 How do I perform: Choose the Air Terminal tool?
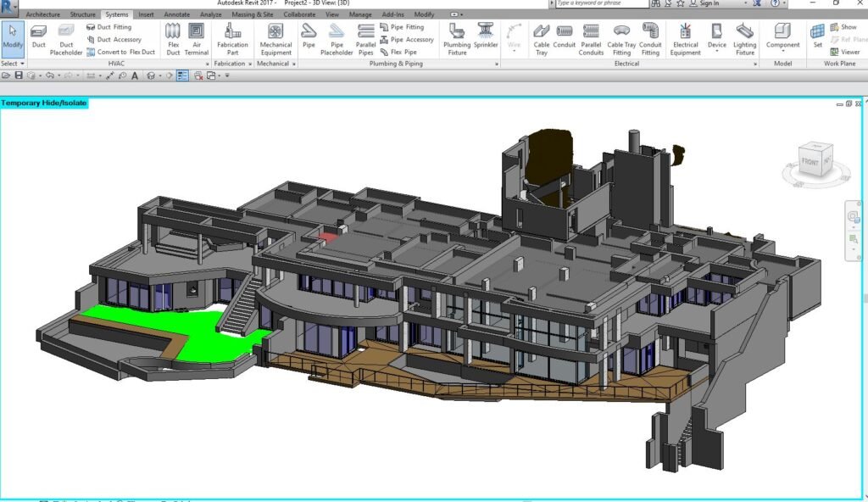point(197,37)
